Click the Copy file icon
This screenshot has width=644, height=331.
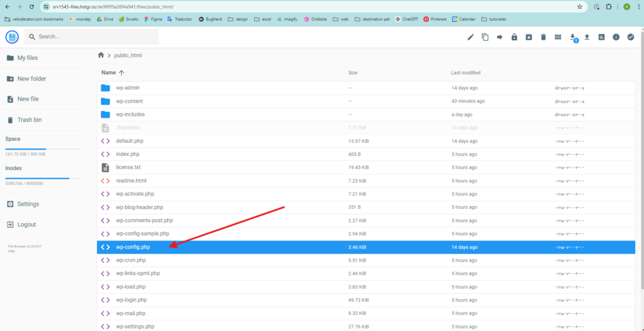click(x=485, y=37)
